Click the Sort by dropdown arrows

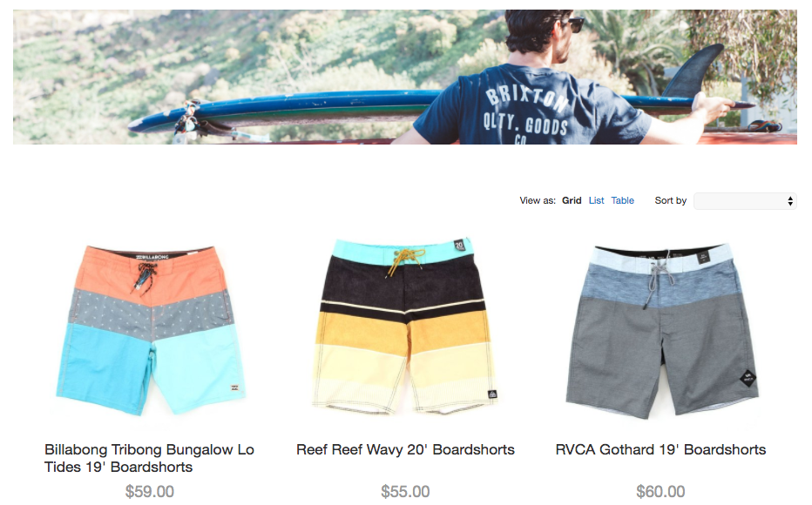coord(790,201)
